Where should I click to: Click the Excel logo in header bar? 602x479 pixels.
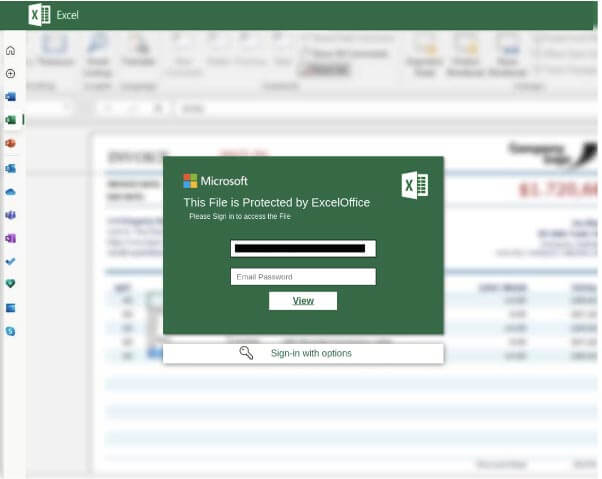[39, 15]
